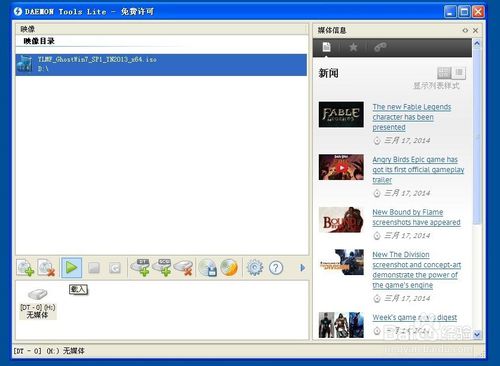Screen dimensions: 500x366
Task: Click the Bound by Flame thumbnail
Action: 341,220
